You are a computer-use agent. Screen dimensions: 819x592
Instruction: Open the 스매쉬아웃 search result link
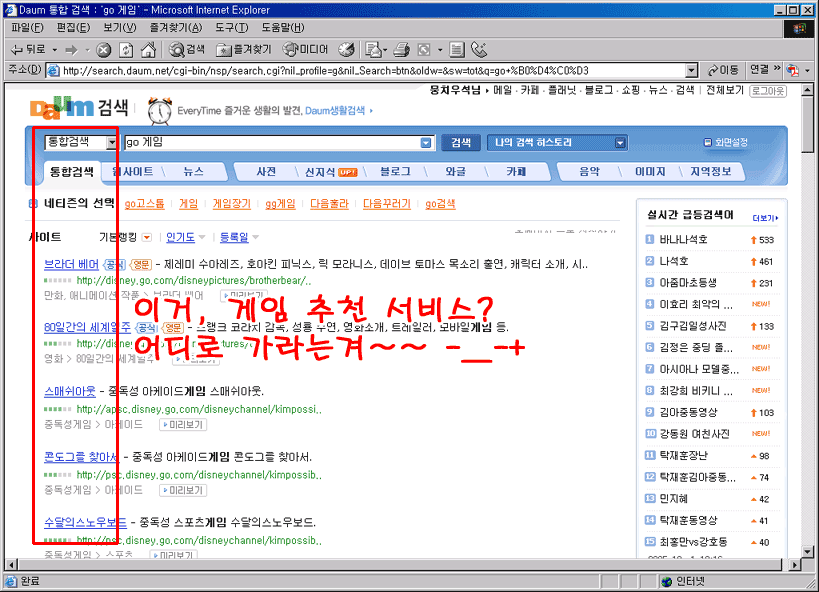pos(70,391)
